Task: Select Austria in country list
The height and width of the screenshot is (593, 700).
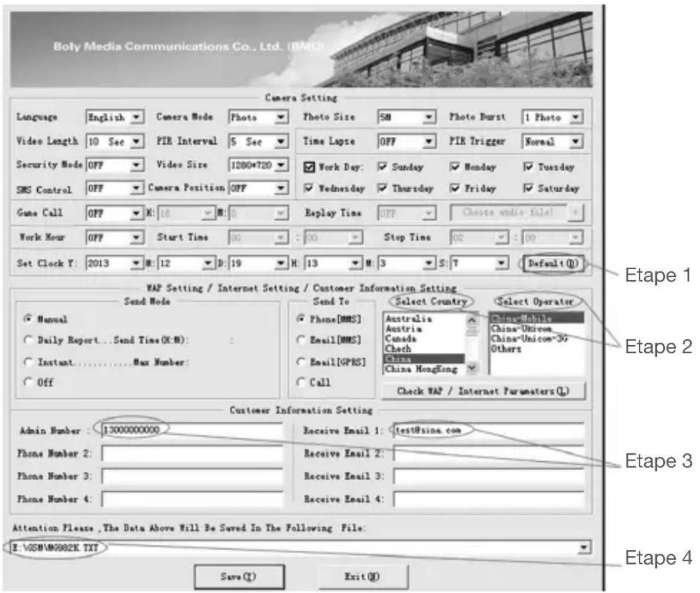Action: click(x=424, y=329)
